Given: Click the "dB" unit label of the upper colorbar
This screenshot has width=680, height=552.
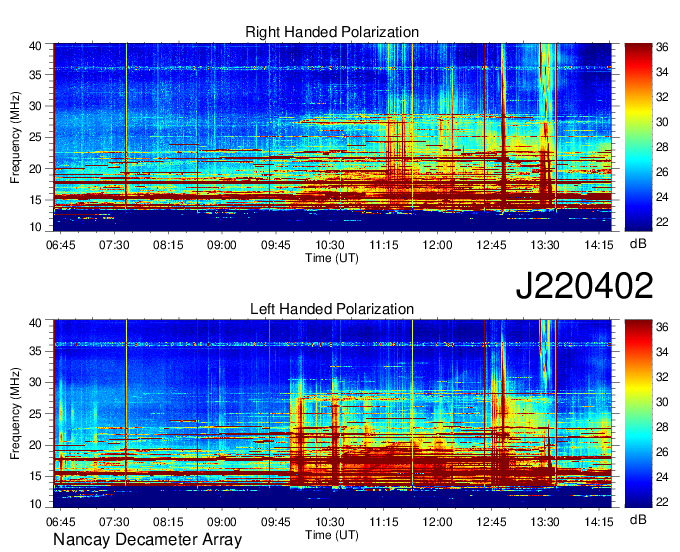Looking at the screenshot, I should 638,244.
